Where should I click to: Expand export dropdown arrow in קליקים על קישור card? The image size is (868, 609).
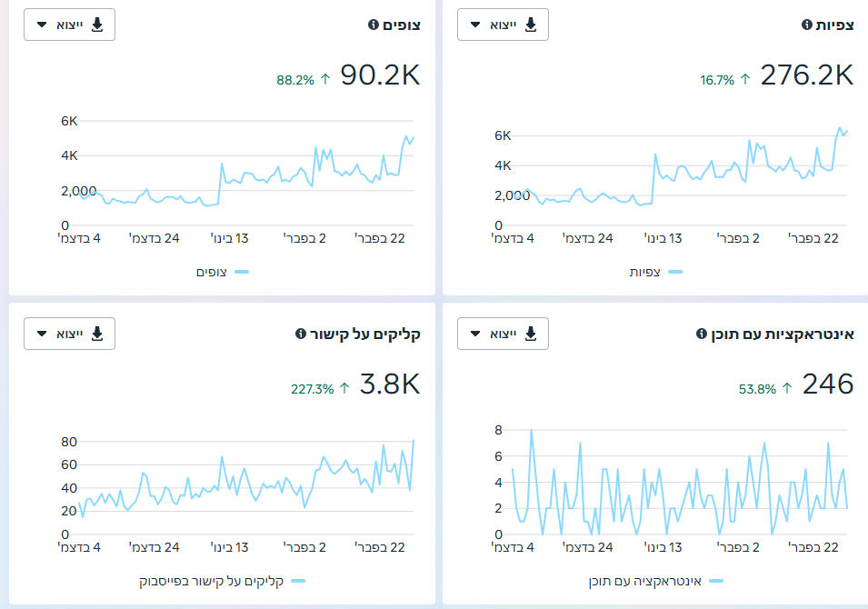42,334
